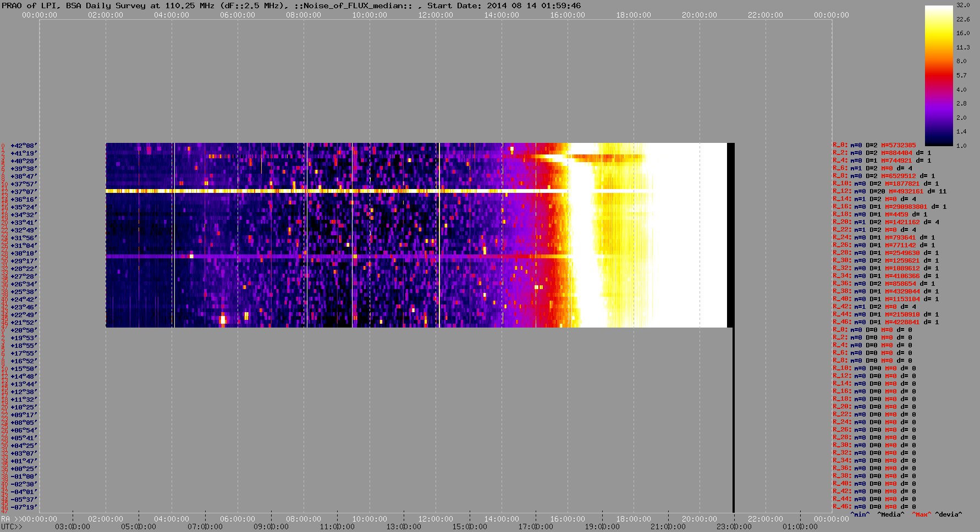This screenshot has height=532, width=980.
Task: Click the 'Start Date: 2014 08 14 01:59:46' title text
Action: click(504, 5)
